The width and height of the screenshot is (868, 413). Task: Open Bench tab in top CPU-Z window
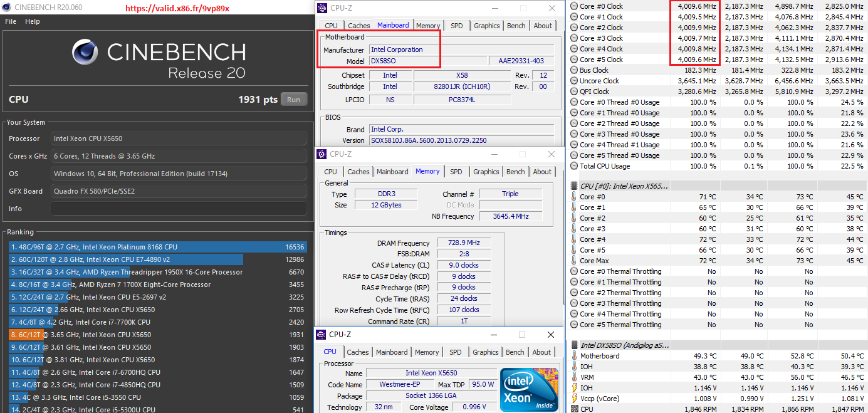[516, 26]
